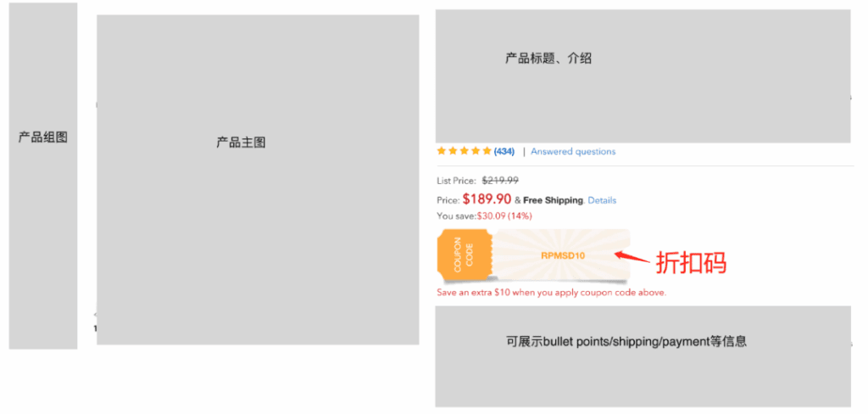Click the first gold rating star
The image size is (868, 414).
click(441, 151)
